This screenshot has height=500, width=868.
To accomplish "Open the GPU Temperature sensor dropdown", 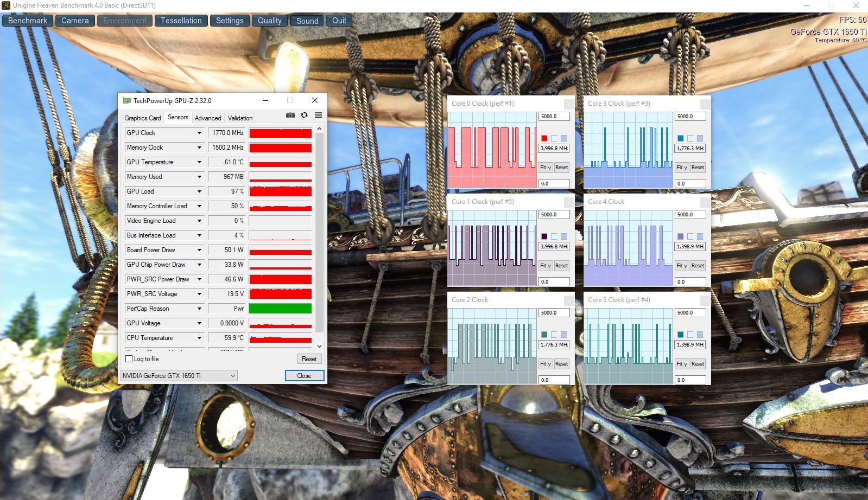I will click(199, 162).
